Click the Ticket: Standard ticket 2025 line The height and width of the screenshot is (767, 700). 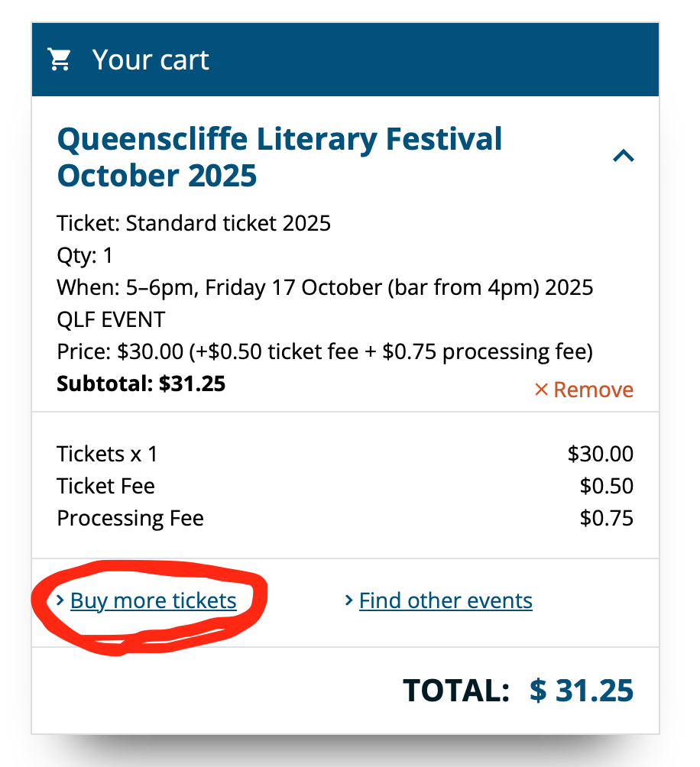[x=193, y=224]
